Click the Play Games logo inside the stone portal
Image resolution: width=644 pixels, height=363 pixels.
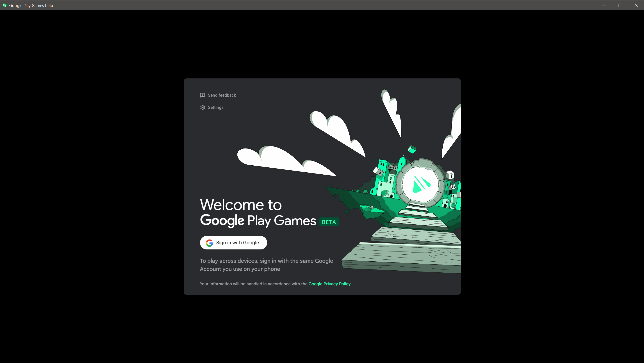(421, 185)
